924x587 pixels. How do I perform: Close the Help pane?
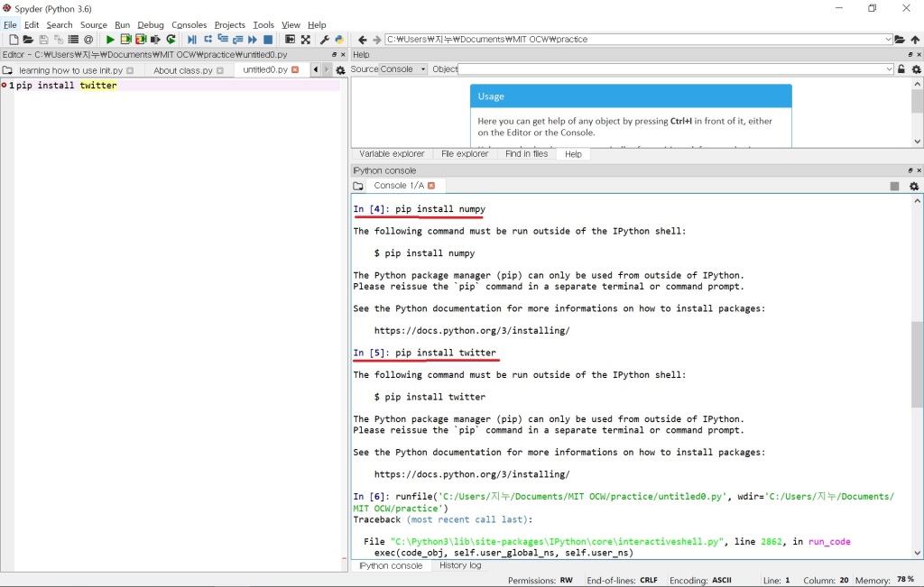(x=919, y=54)
